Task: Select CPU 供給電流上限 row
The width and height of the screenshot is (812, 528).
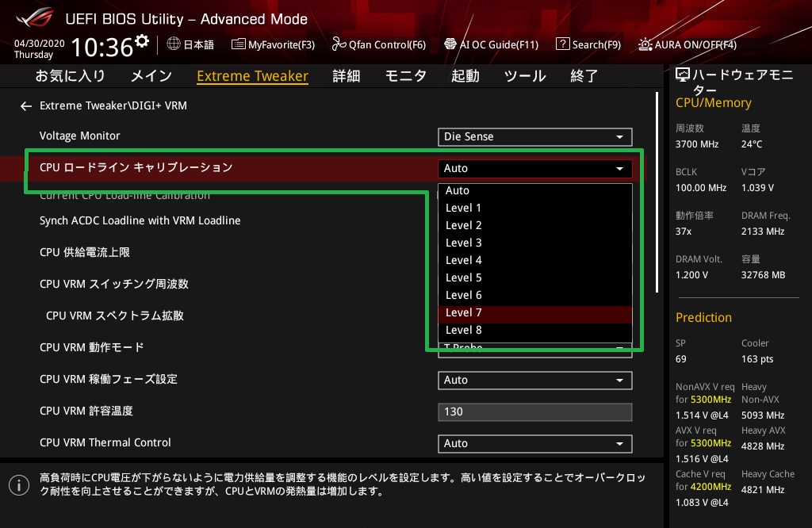Action: pos(84,252)
